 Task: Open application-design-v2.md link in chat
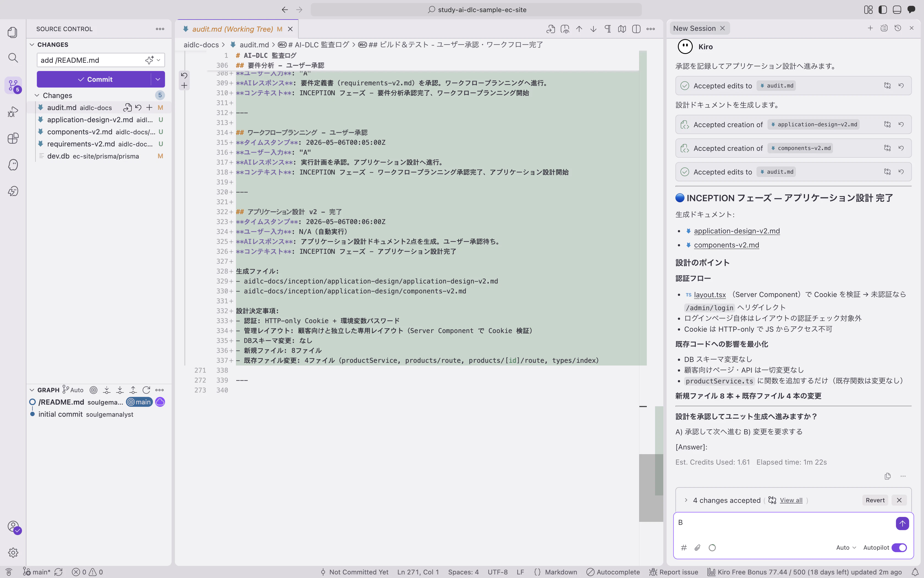pos(736,231)
